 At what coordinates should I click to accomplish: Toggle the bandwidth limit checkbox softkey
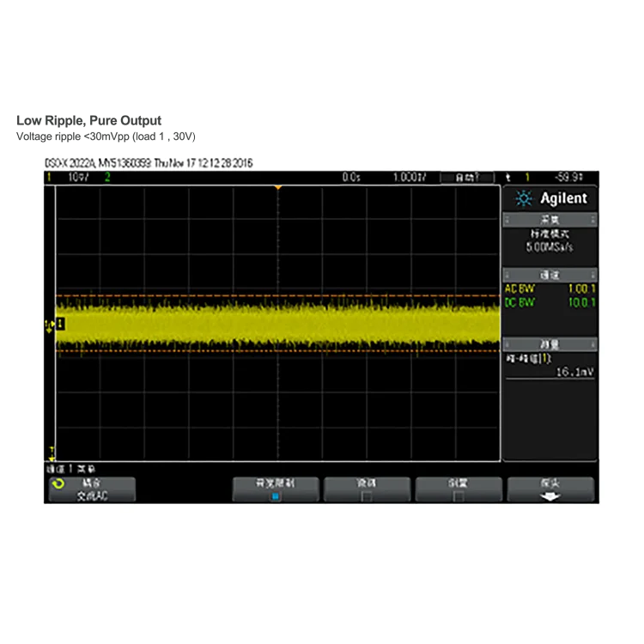coord(275,489)
